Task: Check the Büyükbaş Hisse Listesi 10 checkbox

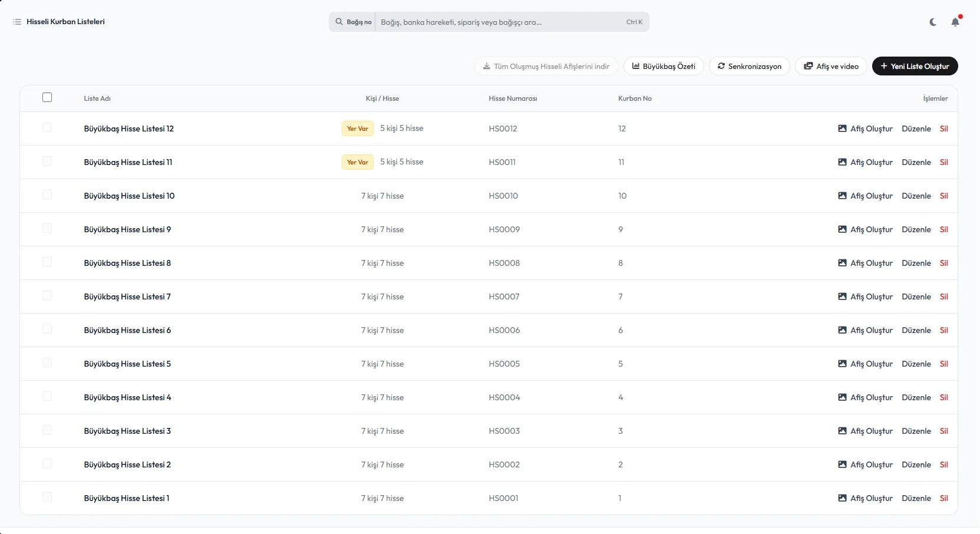Action: coord(47,195)
